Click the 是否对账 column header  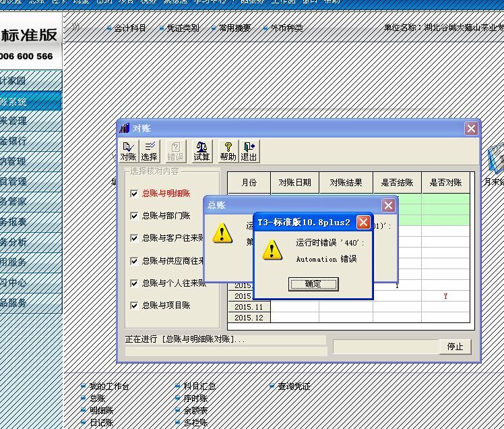pos(445,183)
